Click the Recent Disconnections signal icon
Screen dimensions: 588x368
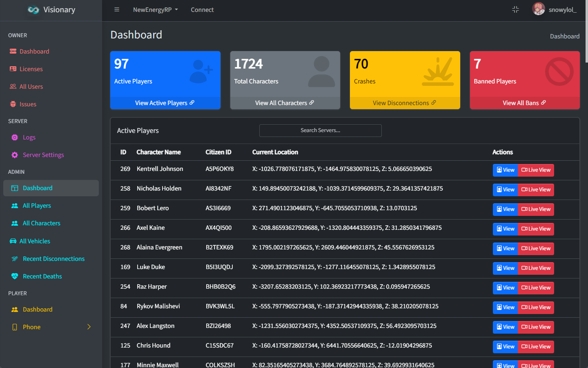pos(15,259)
